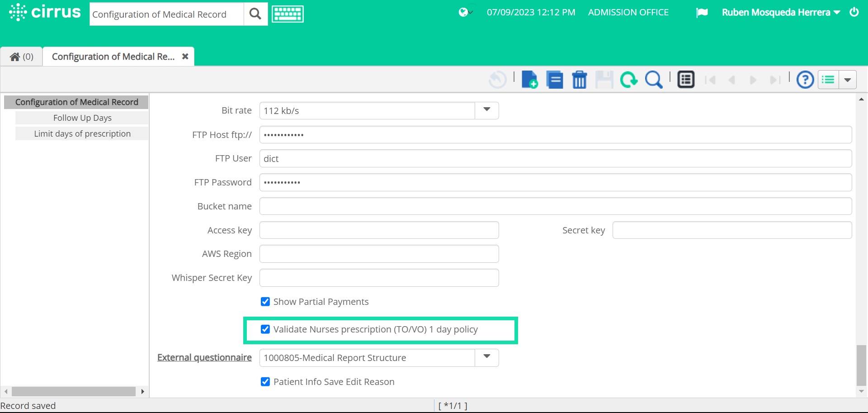868x413 pixels.
Task: Delete the current configuration record
Action: 580,80
